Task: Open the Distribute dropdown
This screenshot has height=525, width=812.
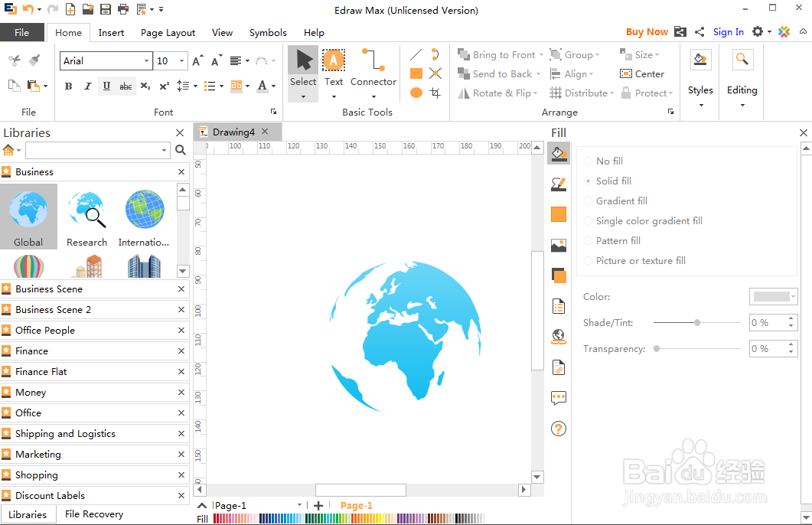Action: tap(582, 93)
